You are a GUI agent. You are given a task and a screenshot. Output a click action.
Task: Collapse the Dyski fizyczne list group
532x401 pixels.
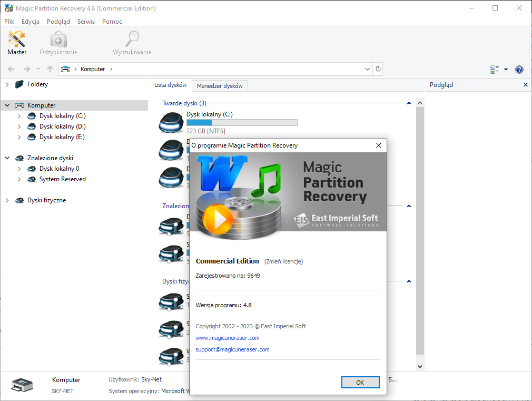point(409,281)
